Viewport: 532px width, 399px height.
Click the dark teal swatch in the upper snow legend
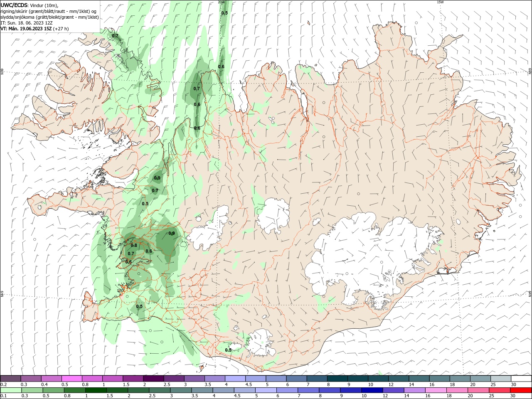pos(337,379)
